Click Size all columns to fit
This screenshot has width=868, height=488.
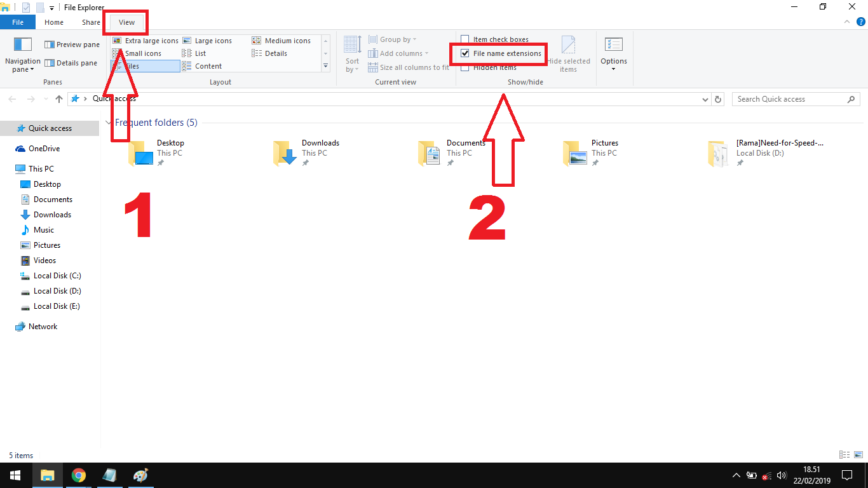pyautogui.click(x=409, y=67)
